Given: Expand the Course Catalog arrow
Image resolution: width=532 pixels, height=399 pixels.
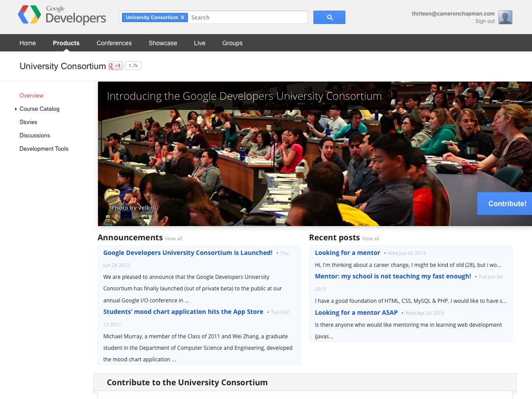Looking at the screenshot, I should click(16, 109).
